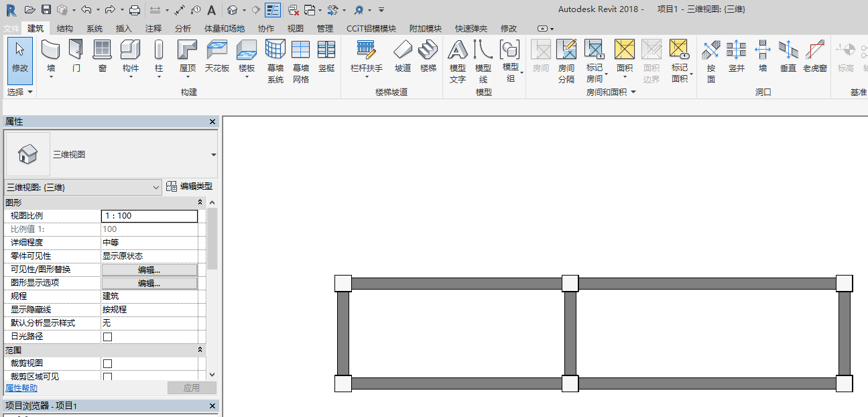Open the 3D view type selector dropdown
Viewport: 868px width, 417px height.
click(213, 155)
